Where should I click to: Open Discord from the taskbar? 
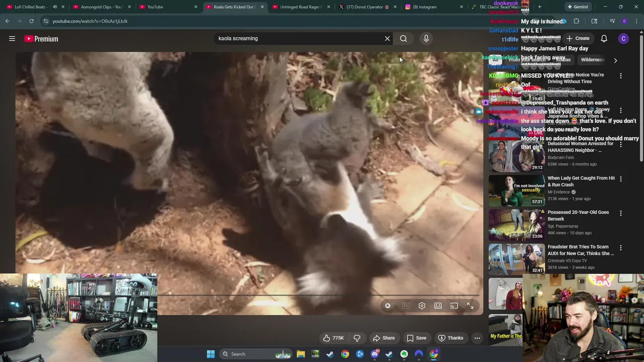[374, 354]
